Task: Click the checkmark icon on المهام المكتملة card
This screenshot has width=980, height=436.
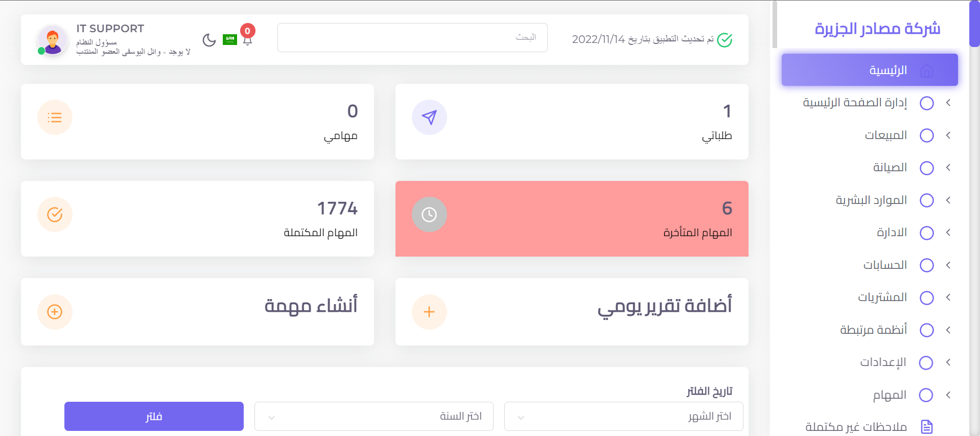Action: point(55,214)
